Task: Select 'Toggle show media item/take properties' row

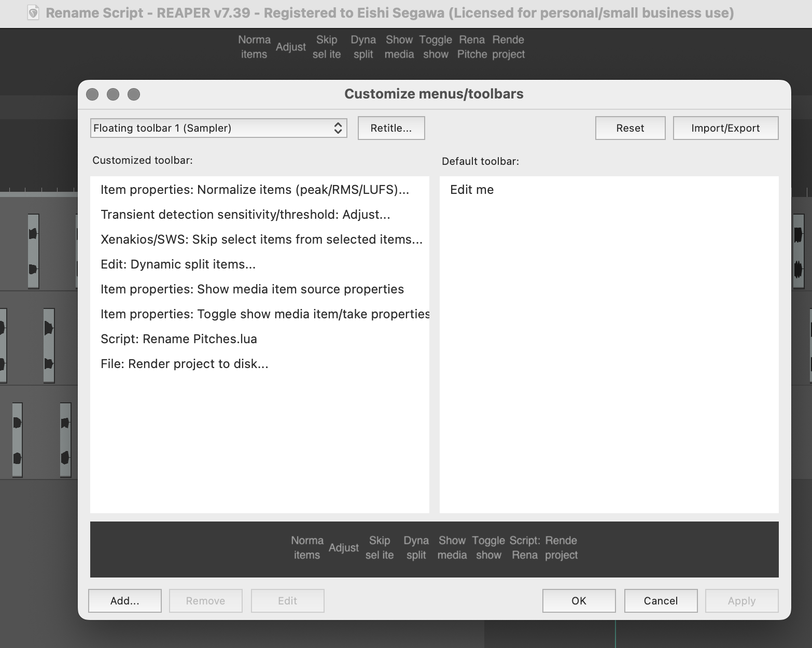Action: (259, 314)
